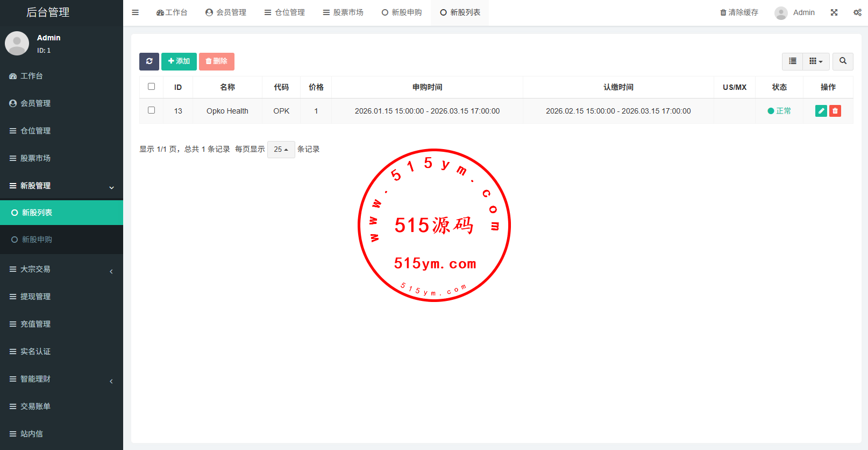The width and height of the screenshot is (868, 450).
Task: Open the 25 per page dropdown
Action: pyautogui.click(x=281, y=149)
